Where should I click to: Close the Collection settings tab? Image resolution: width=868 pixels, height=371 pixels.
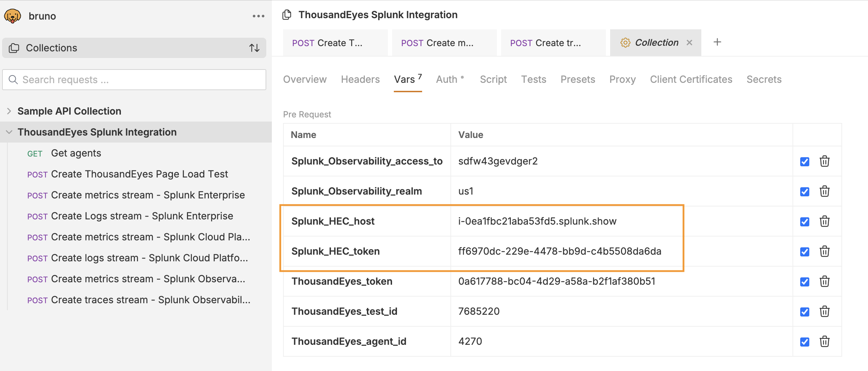tap(689, 43)
